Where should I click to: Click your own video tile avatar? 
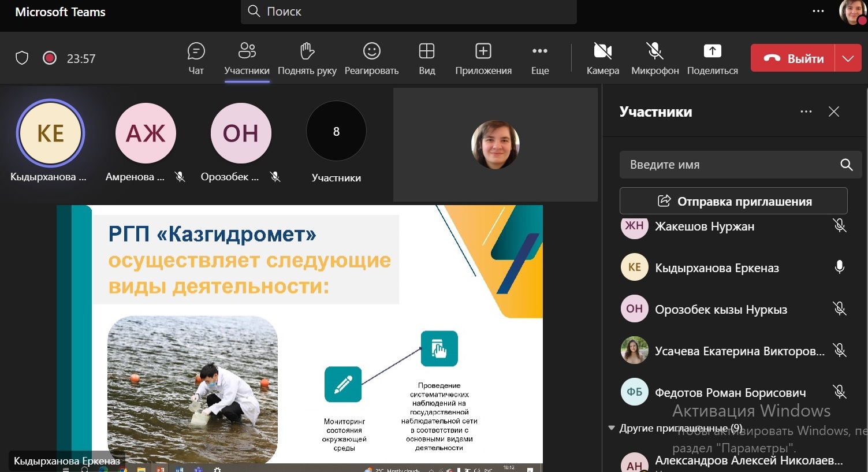(x=496, y=144)
